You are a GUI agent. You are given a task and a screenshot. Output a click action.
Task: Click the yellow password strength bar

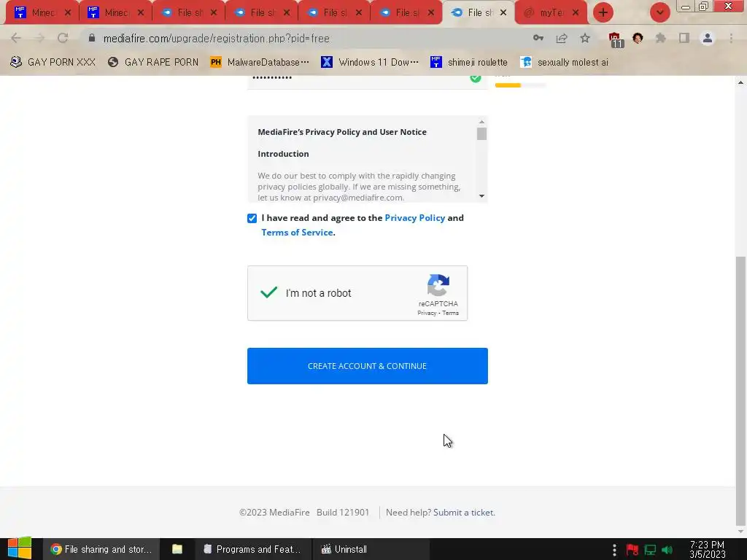[508, 85]
